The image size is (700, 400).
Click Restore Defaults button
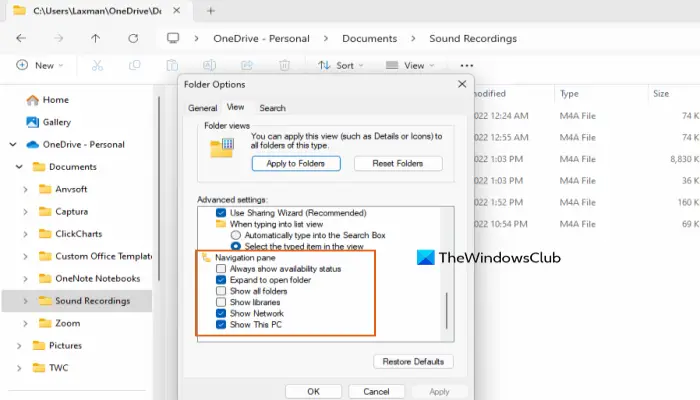click(x=413, y=362)
